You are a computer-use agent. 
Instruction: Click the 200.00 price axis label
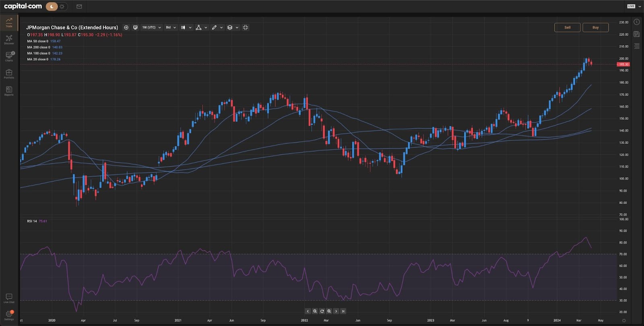(x=623, y=58)
